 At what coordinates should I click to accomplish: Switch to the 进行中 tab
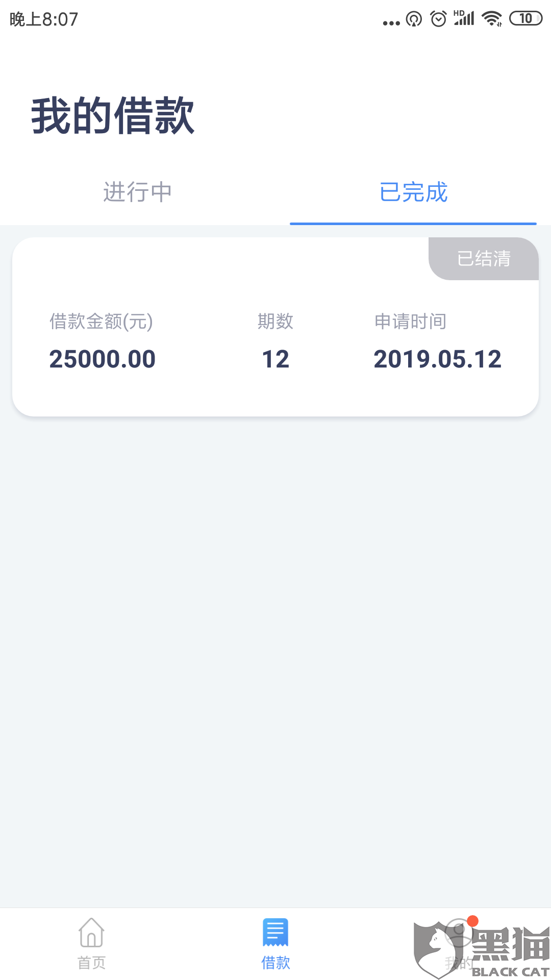click(x=137, y=192)
